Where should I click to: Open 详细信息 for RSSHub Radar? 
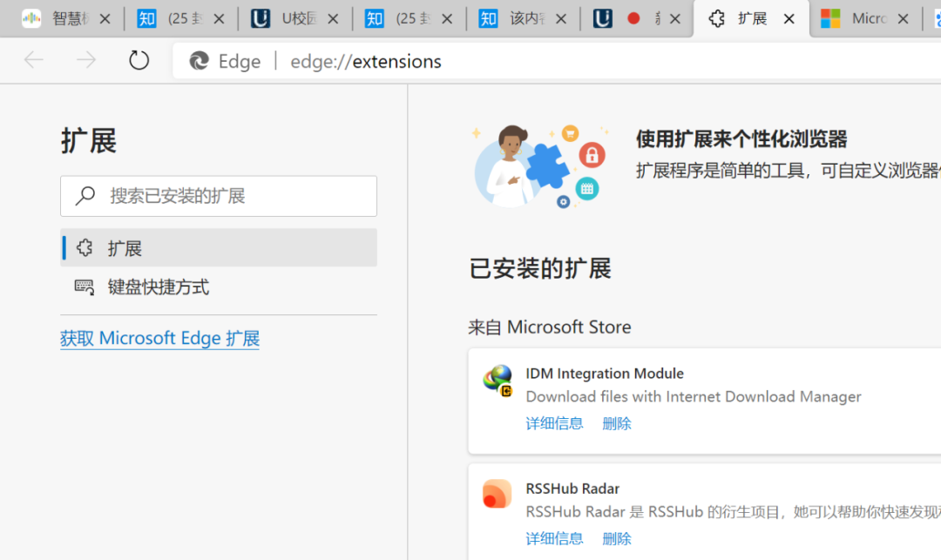[x=554, y=538]
